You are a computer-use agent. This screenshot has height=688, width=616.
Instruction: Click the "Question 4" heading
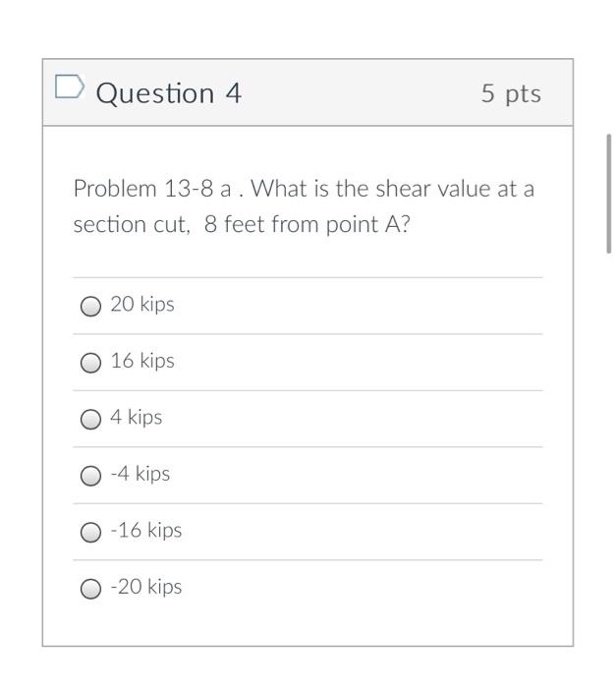(168, 93)
